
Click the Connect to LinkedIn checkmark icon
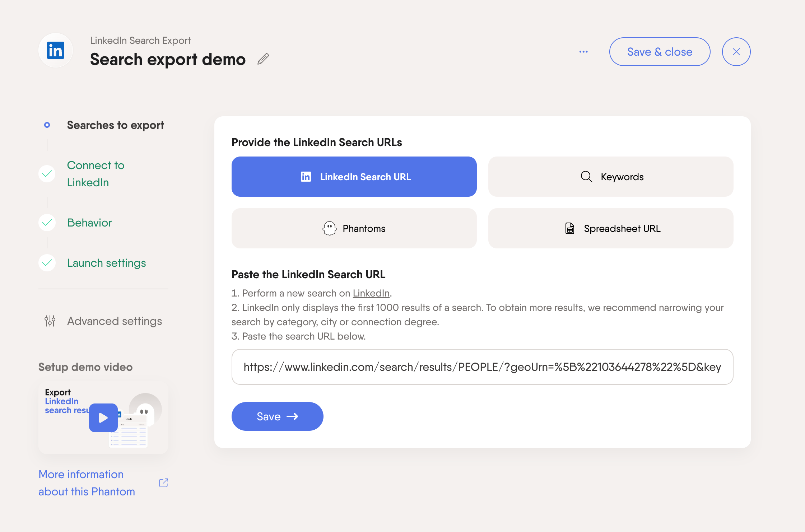(x=47, y=174)
